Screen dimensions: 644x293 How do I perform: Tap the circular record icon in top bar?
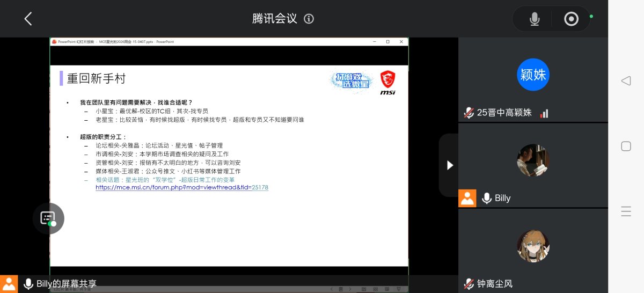point(571,19)
